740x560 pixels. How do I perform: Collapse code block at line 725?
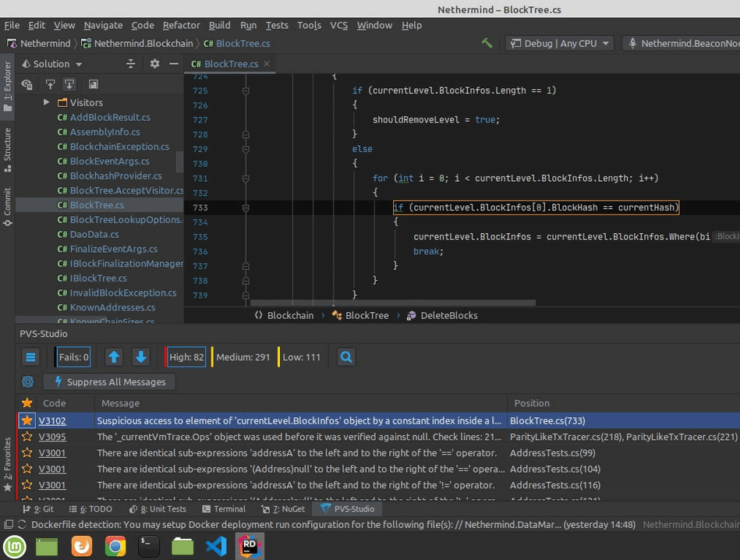coord(246,90)
